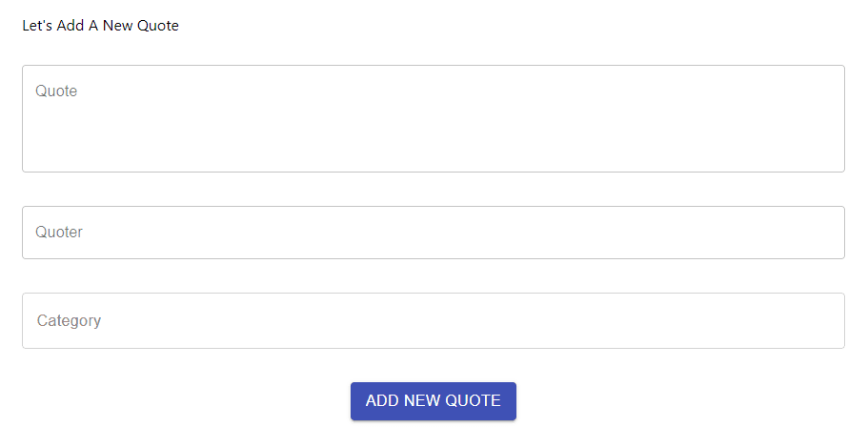Image resolution: width=868 pixels, height=447 pixels.
Task: Select the Quoter input field
Action: 433,233
